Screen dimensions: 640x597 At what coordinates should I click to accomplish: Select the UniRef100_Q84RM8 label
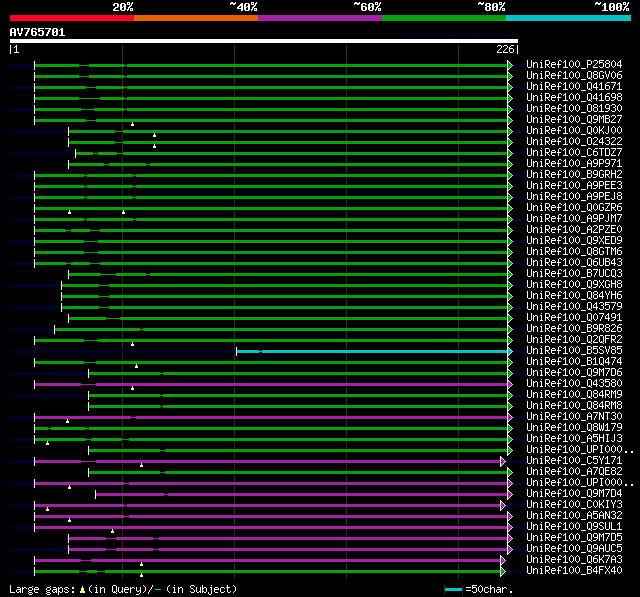point(574,406)
